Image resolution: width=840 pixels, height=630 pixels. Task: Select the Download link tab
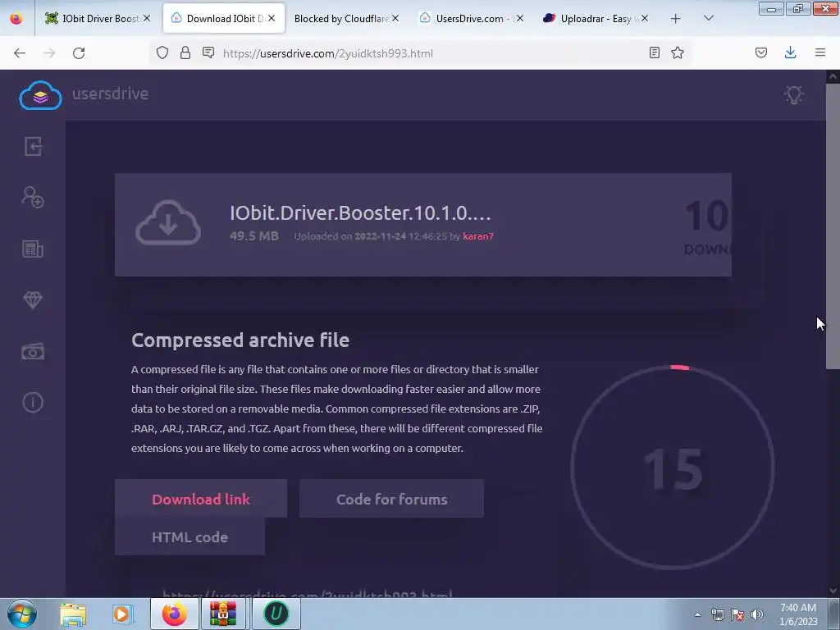(x=201, y=499)
